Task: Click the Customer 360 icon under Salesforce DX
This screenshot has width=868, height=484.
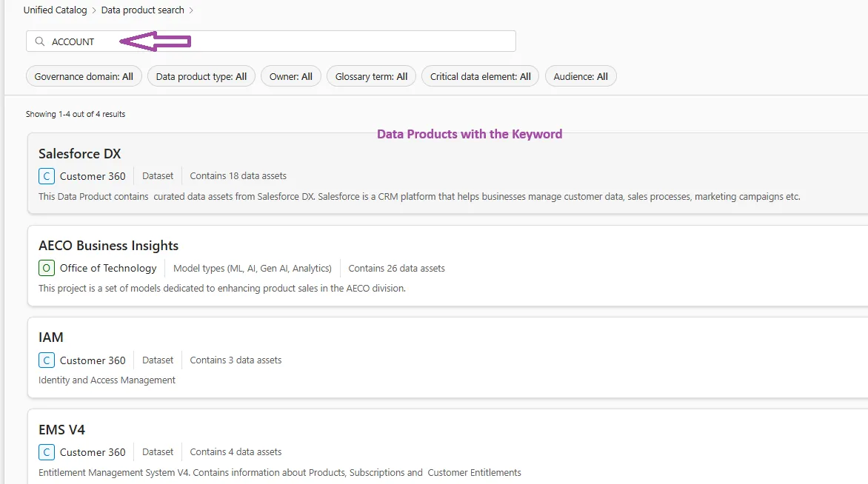Action: pos(47,176)
